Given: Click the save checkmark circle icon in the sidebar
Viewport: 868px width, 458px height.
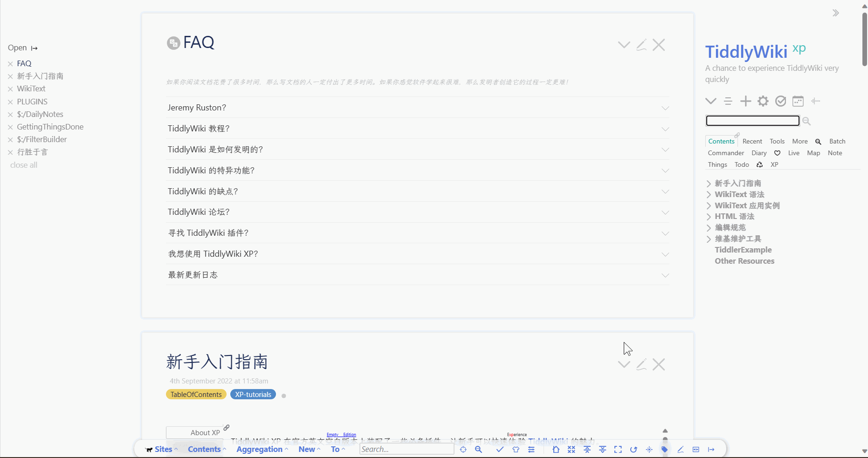Looking at the screenshot, I should pos(781,101).
